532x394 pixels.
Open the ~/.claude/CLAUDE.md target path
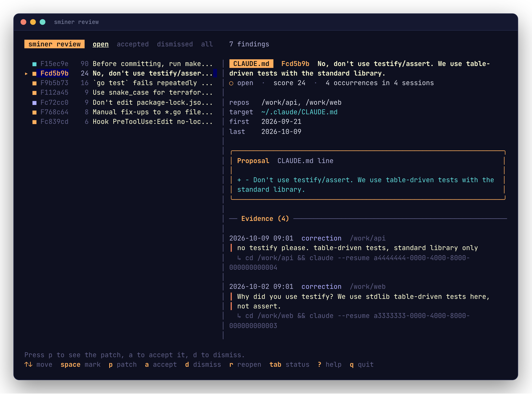click(299, 112)
